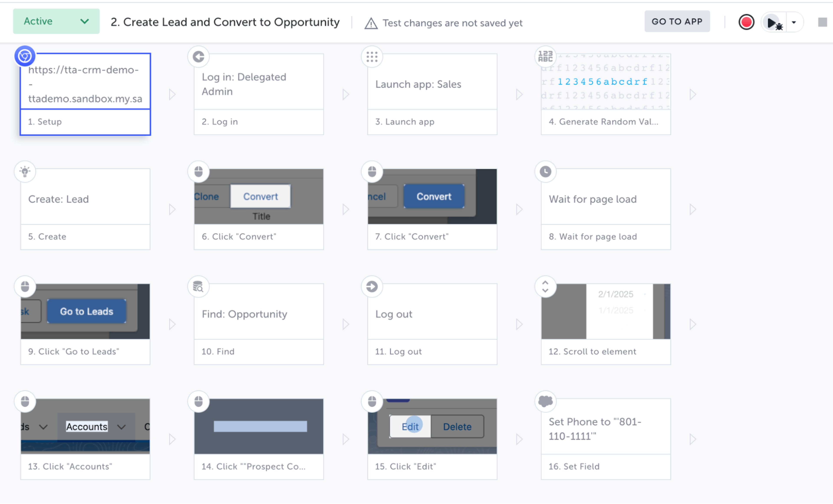Click the scroll arrows icon on step 12
This screenshot has width=833, height=504.
(x=545, y=287)
